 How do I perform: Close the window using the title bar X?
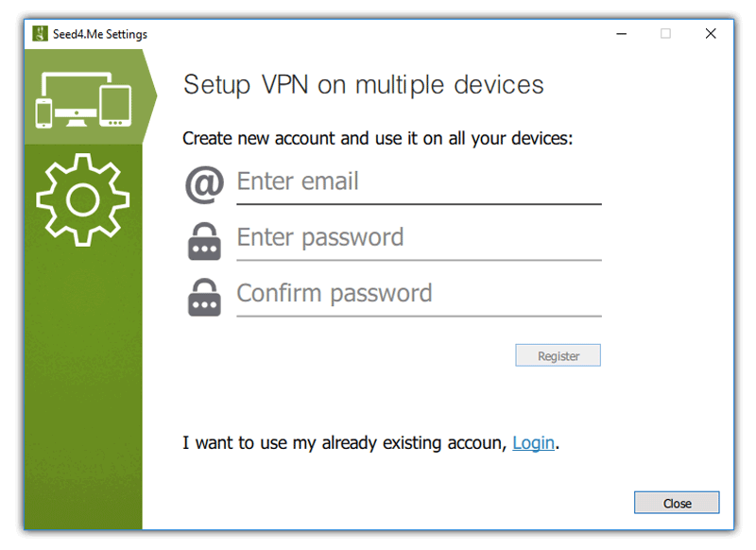[x=711, y=34]
